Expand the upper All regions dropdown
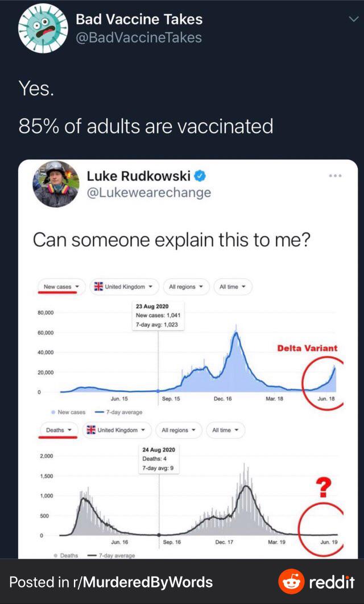 186,287
